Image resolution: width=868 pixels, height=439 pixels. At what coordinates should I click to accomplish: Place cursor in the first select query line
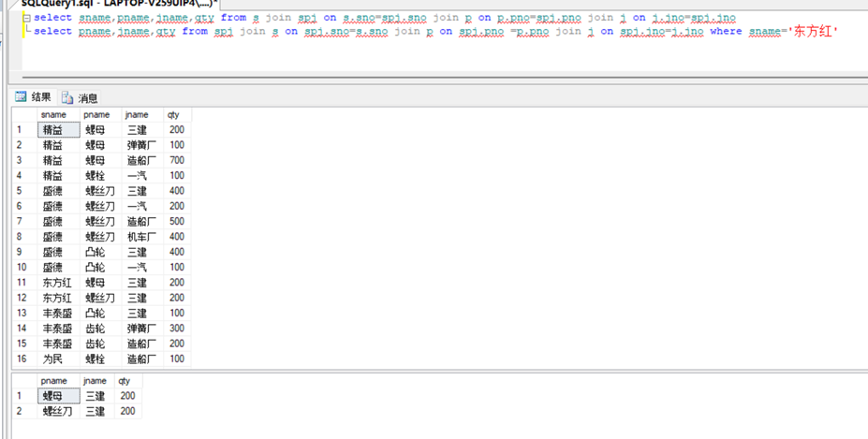coord(385,18)
